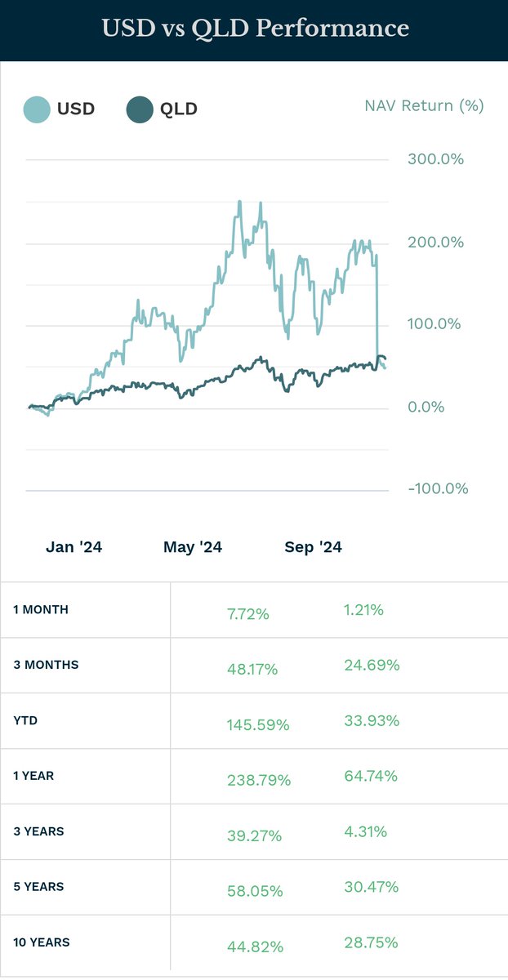Select the Jan '24 x-axis label
Image resolution: width=508 pixels, height=980 pixels.
pos(74,547)
